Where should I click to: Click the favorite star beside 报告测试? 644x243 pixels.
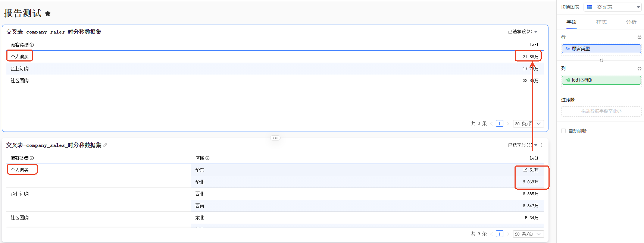pyautogui.click(x=48, y=14)
